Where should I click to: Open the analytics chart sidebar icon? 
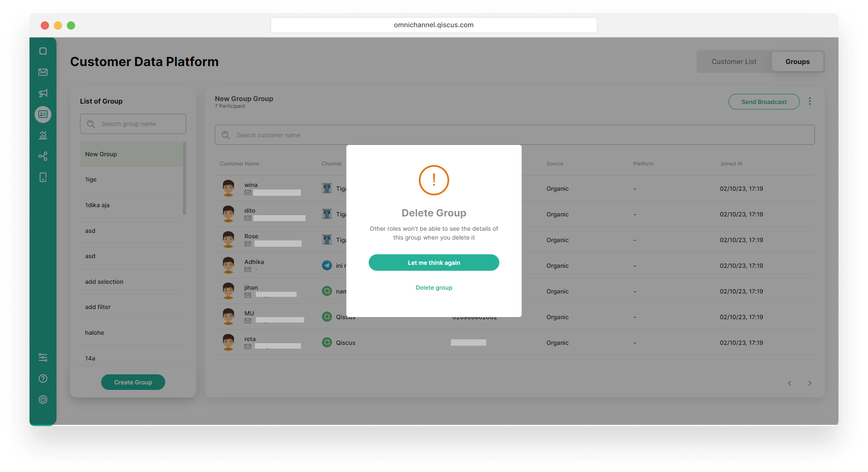coord(43,136)
